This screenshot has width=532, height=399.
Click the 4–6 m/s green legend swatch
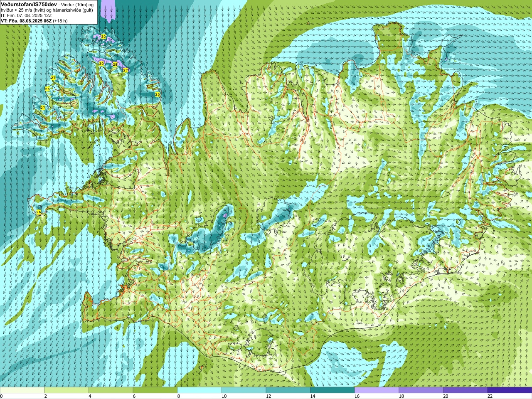click(x=111, y=390)
